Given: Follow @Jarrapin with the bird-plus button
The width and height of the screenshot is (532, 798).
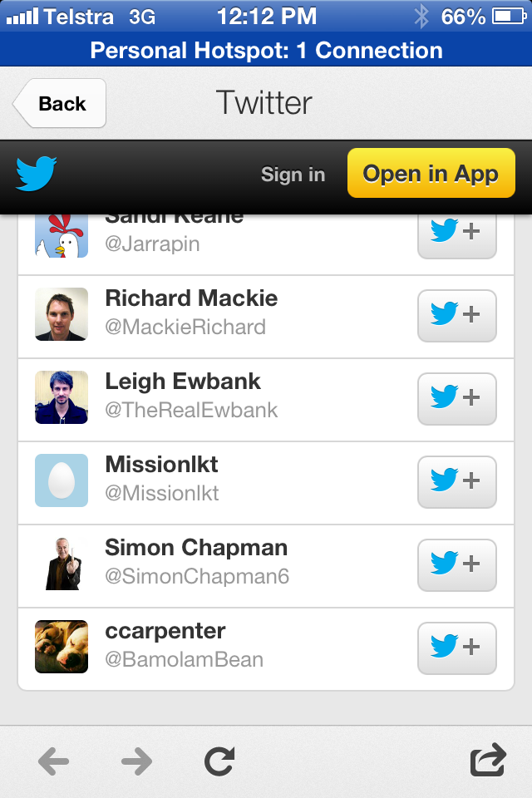Looking at the screenshot, I should click(x=456, y=234).
